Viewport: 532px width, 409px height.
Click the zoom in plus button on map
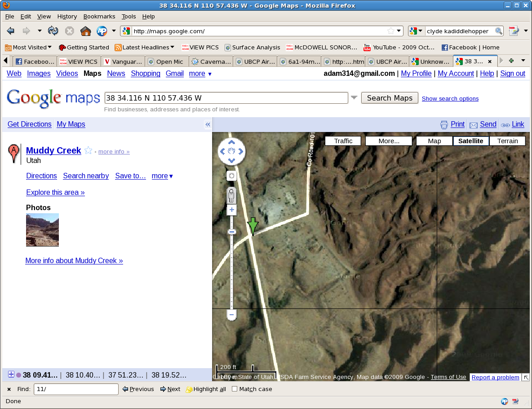[x=232, y=210]
